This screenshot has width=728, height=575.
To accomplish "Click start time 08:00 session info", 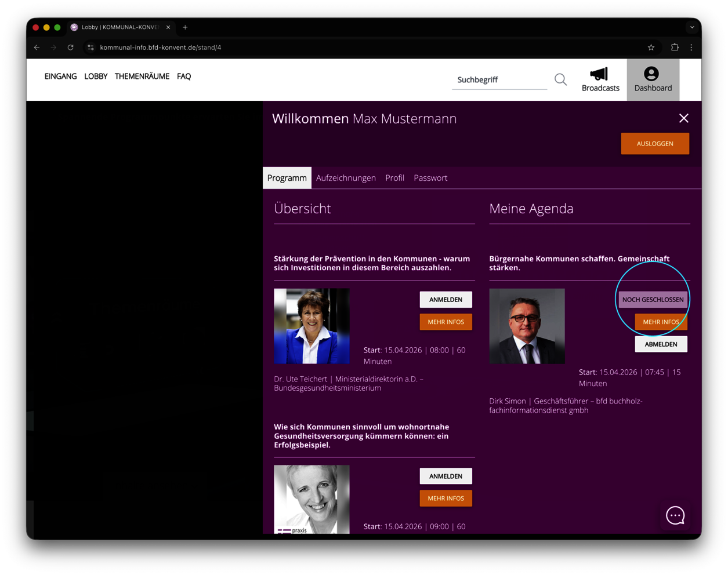I will pyautogui.click(x=415, y=355).
